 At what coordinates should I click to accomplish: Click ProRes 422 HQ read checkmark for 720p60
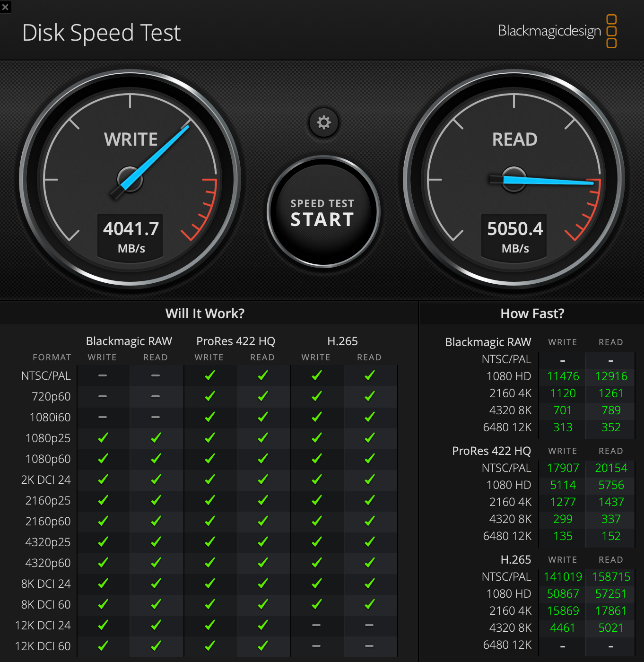click(x=262, y=396)
